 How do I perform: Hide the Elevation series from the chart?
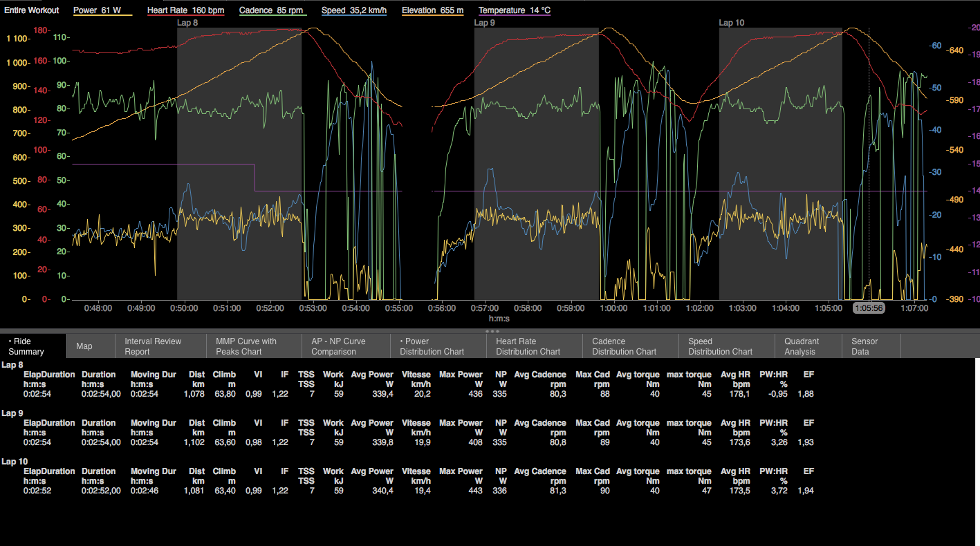click(432, 10)
